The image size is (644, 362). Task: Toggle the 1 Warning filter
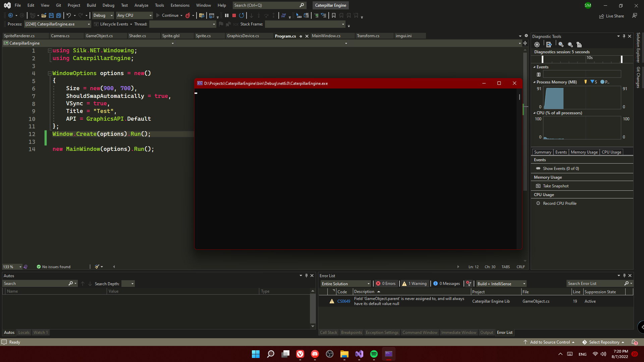[415, 284]
